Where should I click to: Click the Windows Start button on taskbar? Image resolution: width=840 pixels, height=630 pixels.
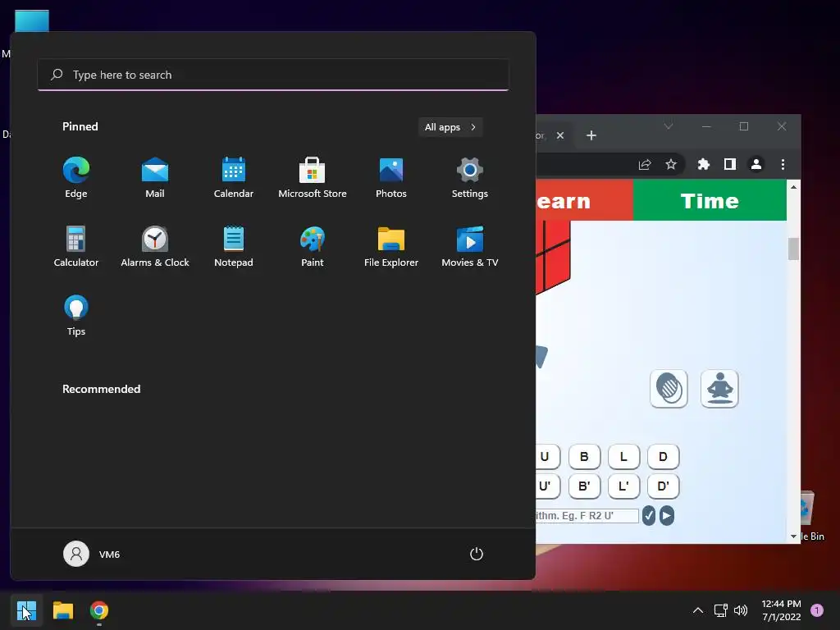(26, 610)
